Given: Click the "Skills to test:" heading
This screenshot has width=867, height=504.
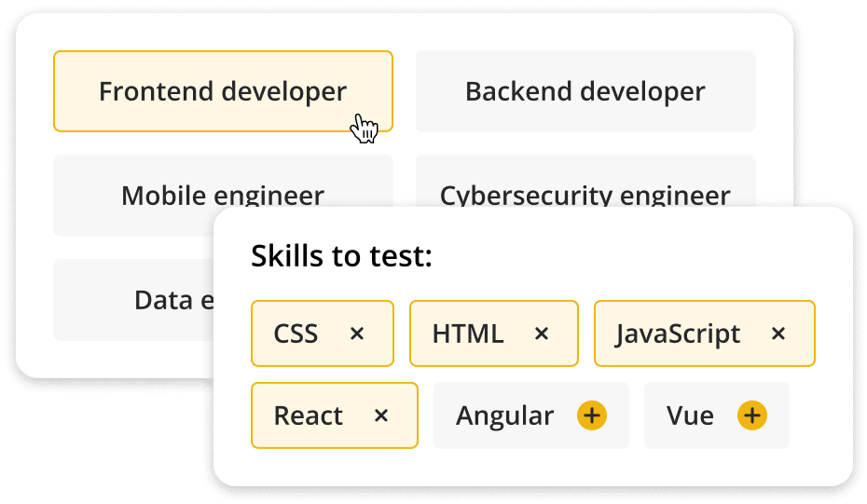Looking at the screenshot, I should point(341,256).
